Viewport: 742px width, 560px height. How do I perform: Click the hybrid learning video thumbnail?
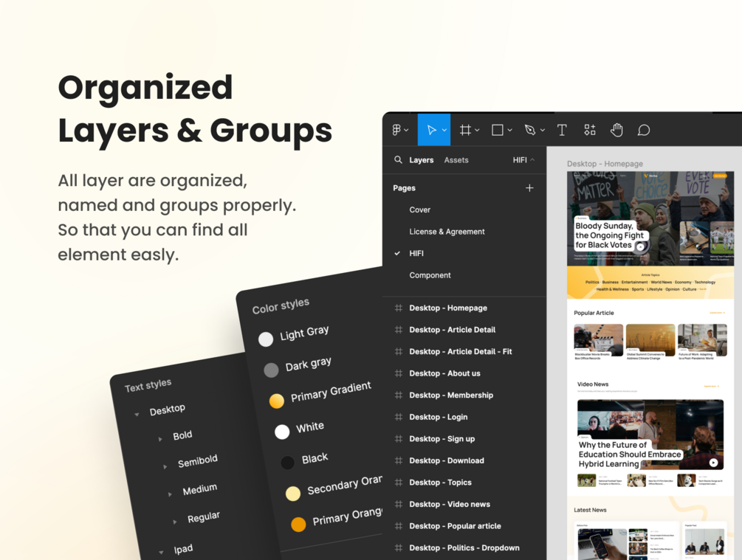click(650, 435)
